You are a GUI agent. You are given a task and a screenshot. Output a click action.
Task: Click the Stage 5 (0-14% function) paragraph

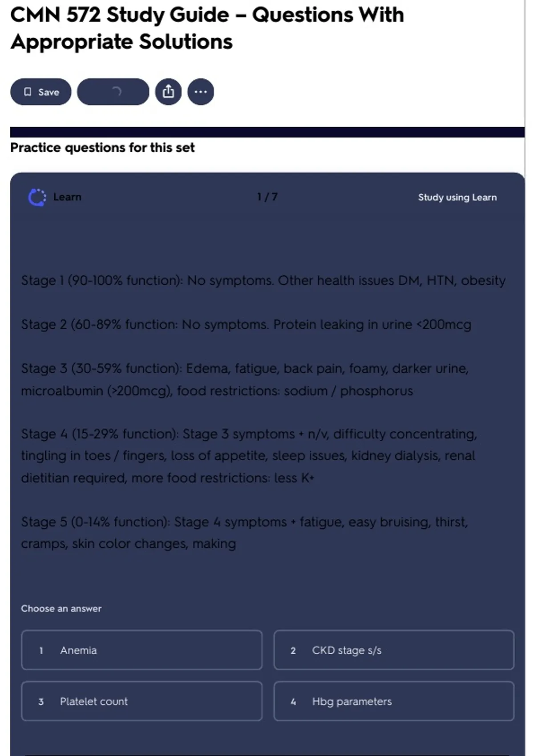pyautogui.click(x=244, y=532)
